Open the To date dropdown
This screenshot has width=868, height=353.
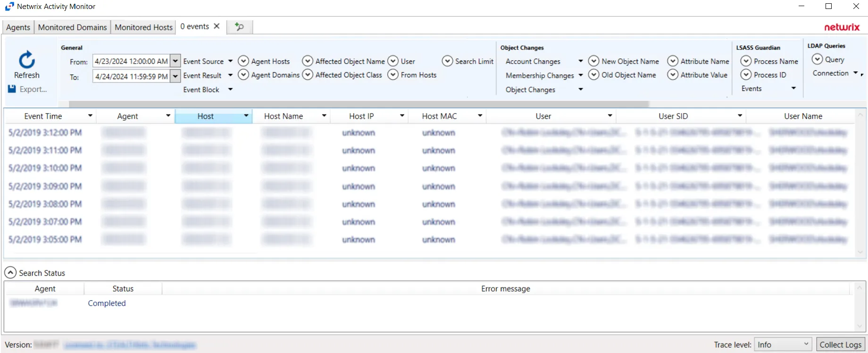pos(175,76)
